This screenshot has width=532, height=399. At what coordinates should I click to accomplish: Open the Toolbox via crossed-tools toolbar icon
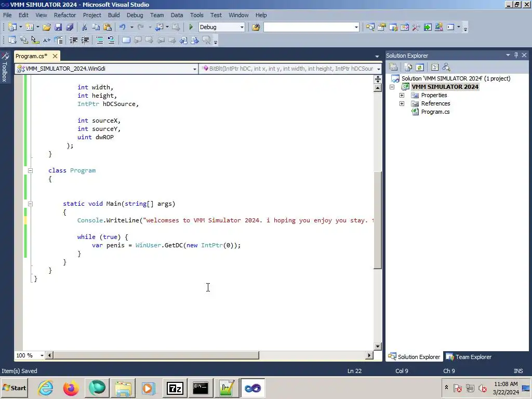click(x=416, y=27)
